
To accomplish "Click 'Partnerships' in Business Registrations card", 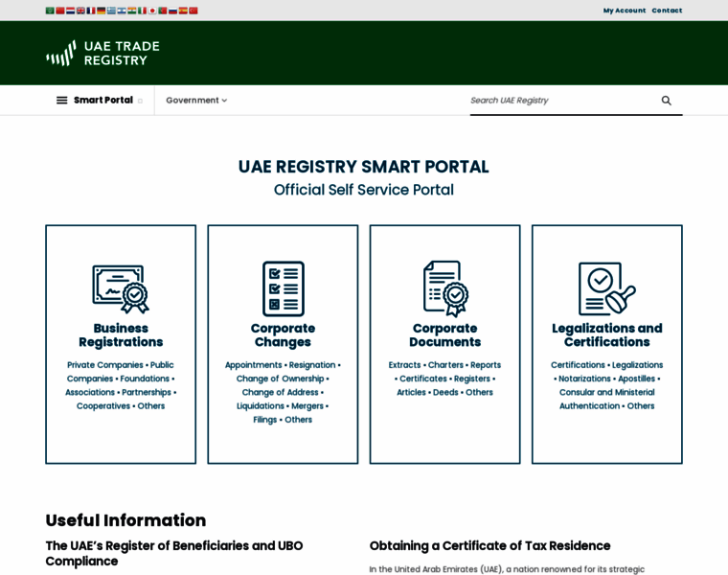I will coord(147,393).
